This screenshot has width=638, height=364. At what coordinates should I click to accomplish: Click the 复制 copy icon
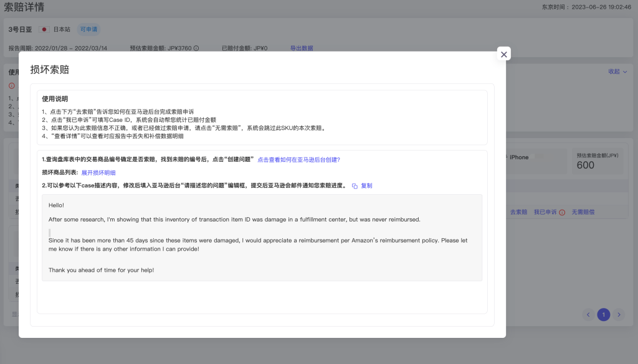coord(355,186)
